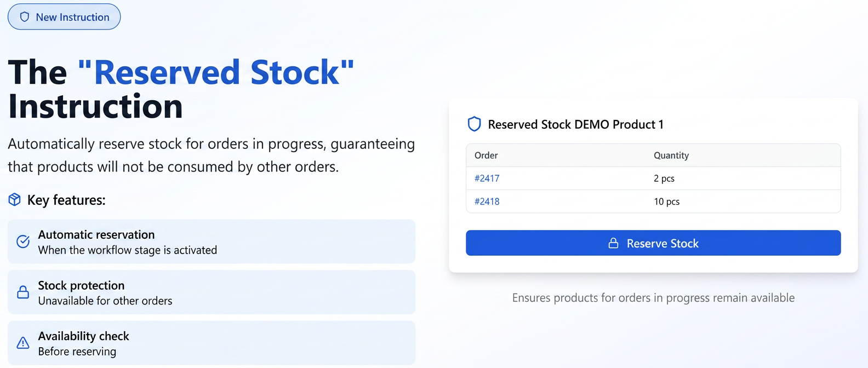Click the Reserved Stock DEMO Product 1 title
Image resolution: width=868 pixels, height=368 pixels.
click(x=575, y=124)
